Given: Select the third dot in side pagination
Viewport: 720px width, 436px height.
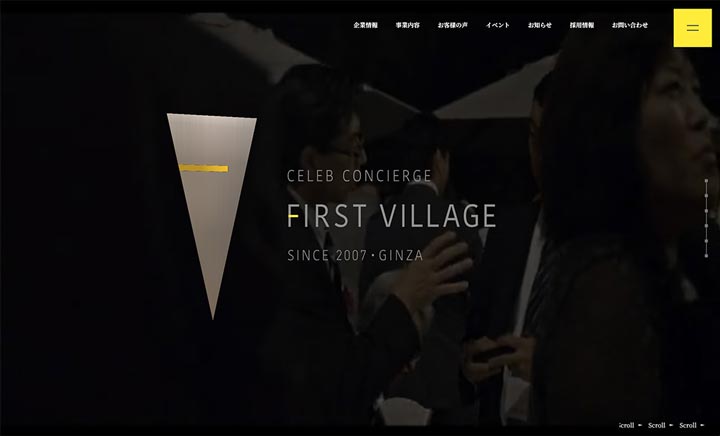Looking at the screenshot, I should pyautogui.click(x=706, y=211).
